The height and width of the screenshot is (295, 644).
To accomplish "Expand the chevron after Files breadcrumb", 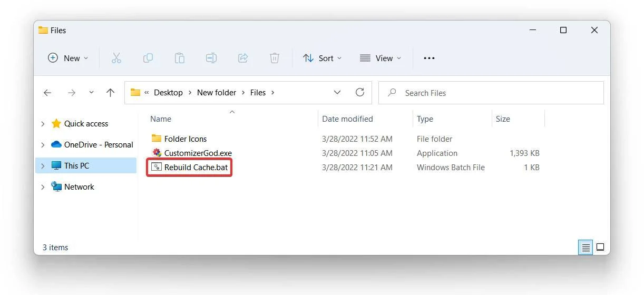I will pos(272,93).
